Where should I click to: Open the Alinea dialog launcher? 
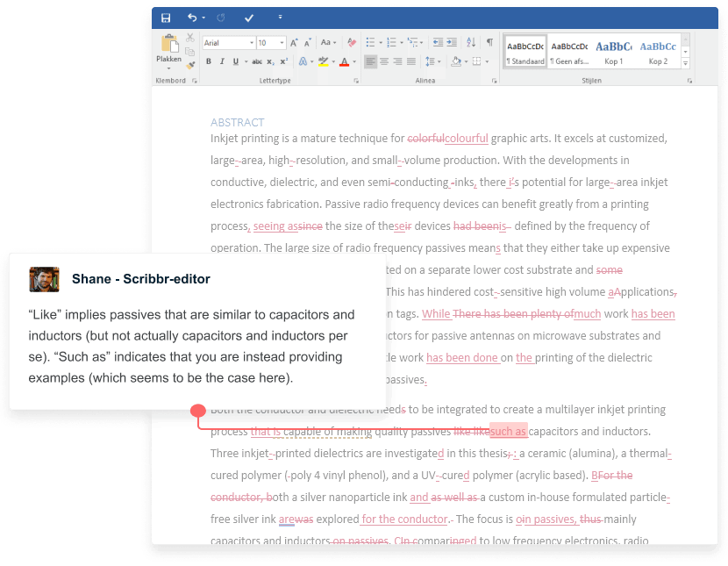tap(495, 81)
